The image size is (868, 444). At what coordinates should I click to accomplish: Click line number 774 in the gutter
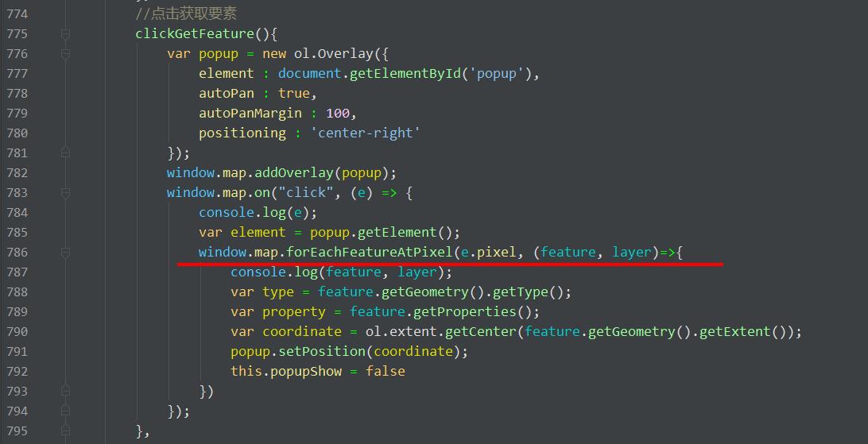tap(17, 14)
